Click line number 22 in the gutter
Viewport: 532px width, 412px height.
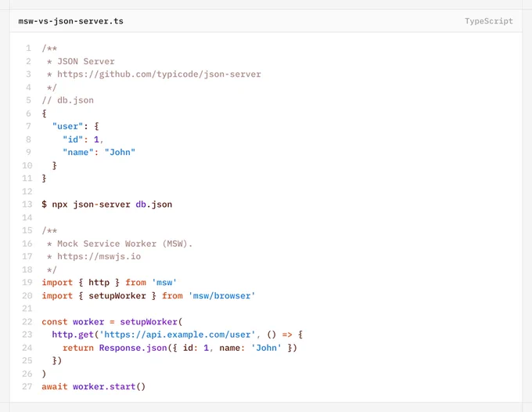[x=27, y=322]
